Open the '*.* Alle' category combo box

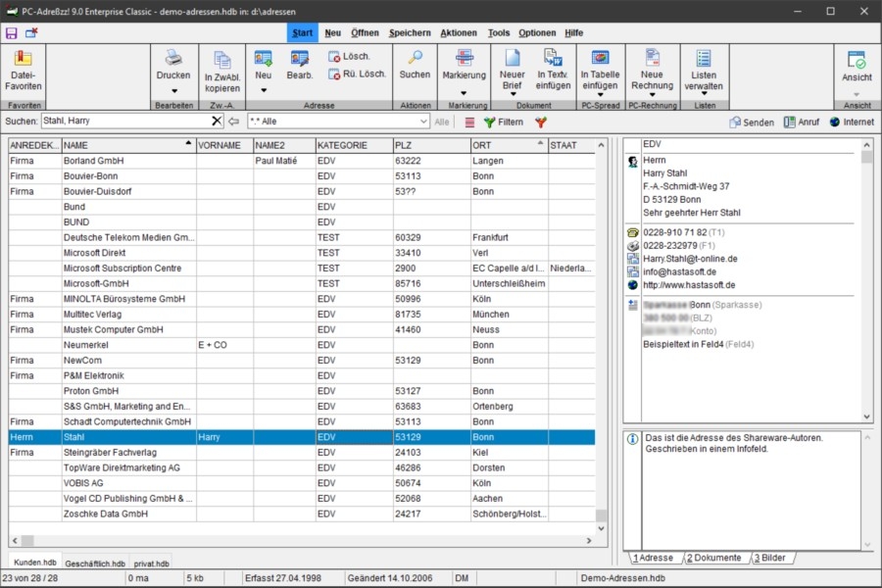339,121
